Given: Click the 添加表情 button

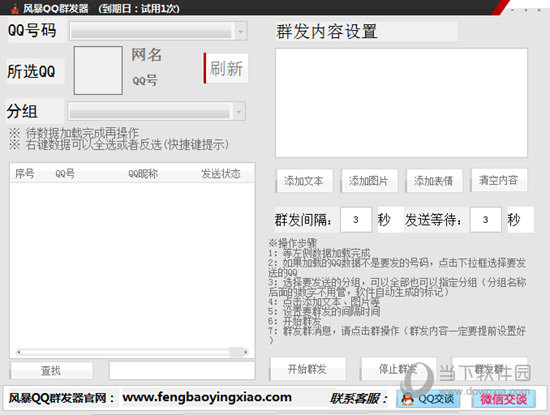Looking at the screenshot, I should coord(434,181).
